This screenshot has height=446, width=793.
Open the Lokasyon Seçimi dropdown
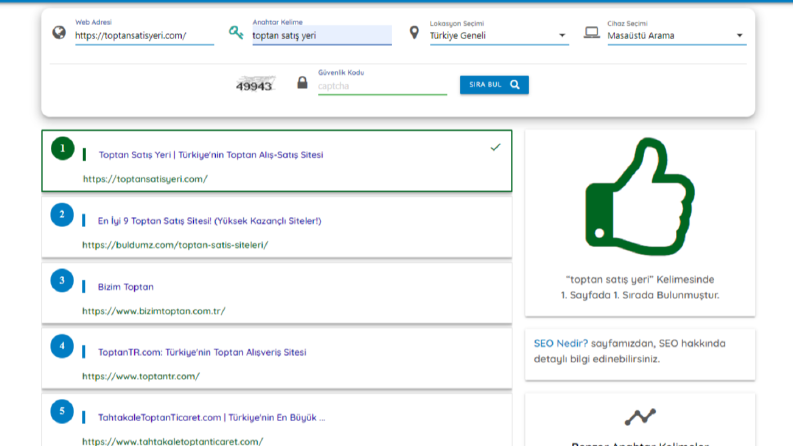tap(499, 35)
